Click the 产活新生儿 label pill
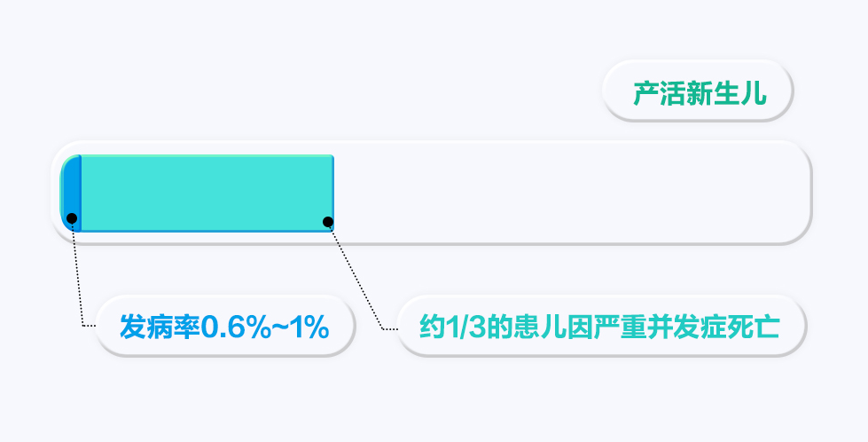 (698, 90)
